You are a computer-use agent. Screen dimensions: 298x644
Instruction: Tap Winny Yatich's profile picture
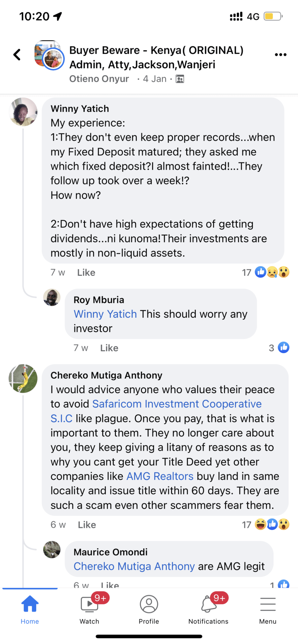23,112
